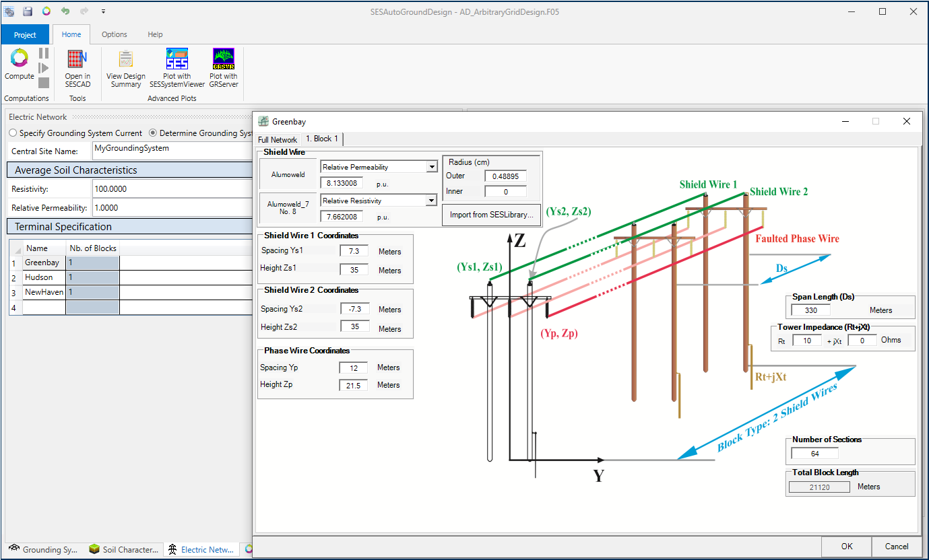The width and height of the screenshot is (929, 560).
Task: Click the Outer radius field
Action: (505, 176)
